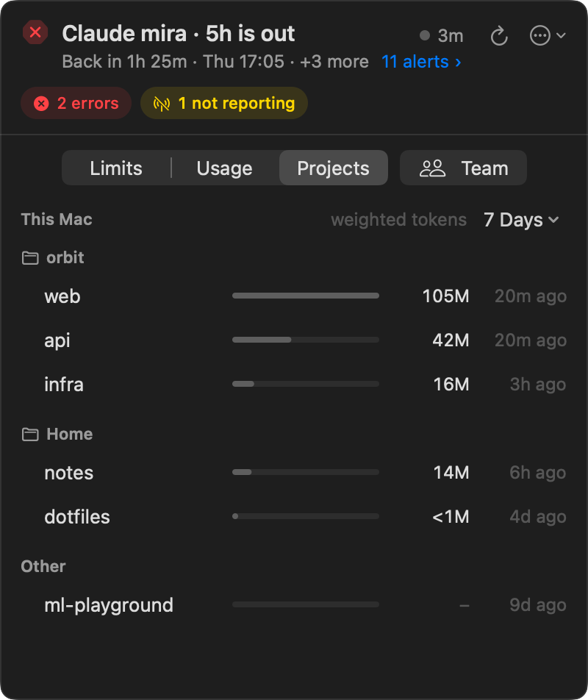Click the <1M token value

[451, 516]
